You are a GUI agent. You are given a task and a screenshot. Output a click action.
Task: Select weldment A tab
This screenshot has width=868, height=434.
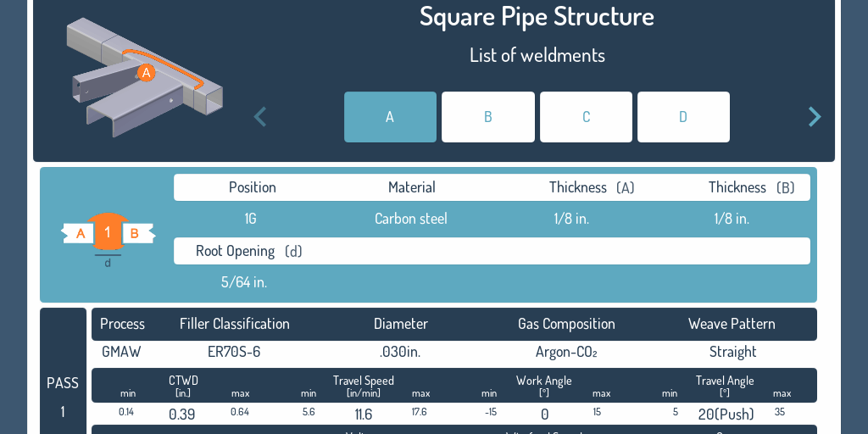coord(390,117)
